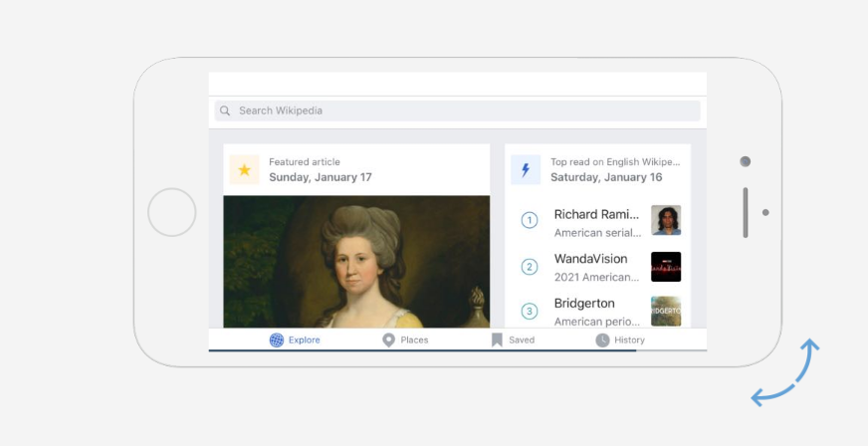Tap the phone's round home button

tap(171, 212)
